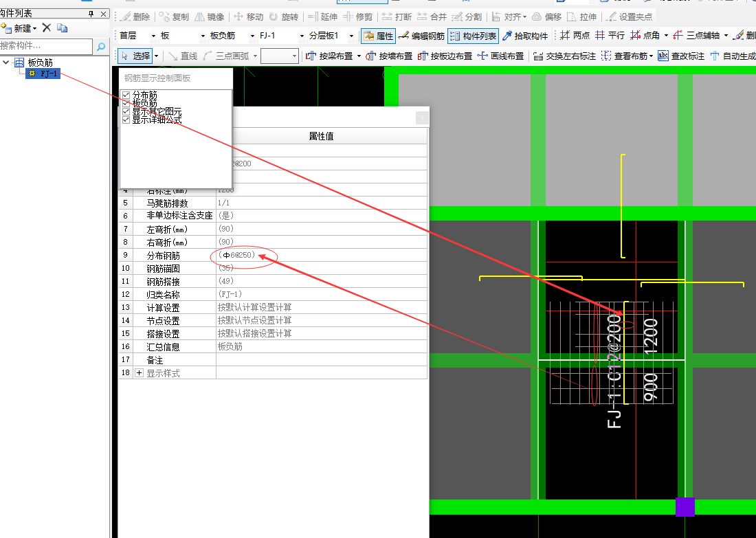Click the 复制 (copy) tool
This screenshot has width=756, height=538.
point(174,17)
